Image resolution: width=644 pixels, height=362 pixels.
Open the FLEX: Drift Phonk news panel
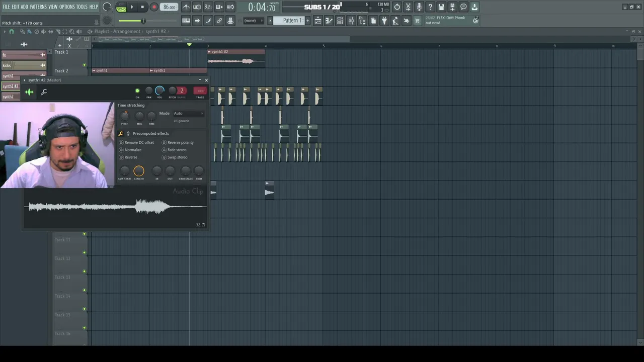452,20
